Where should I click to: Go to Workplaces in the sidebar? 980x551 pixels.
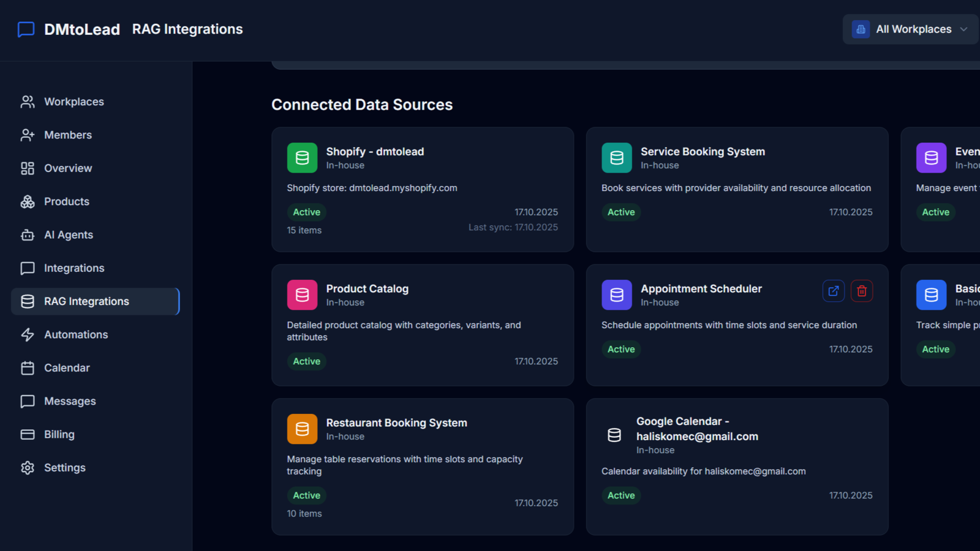(73, 102)
